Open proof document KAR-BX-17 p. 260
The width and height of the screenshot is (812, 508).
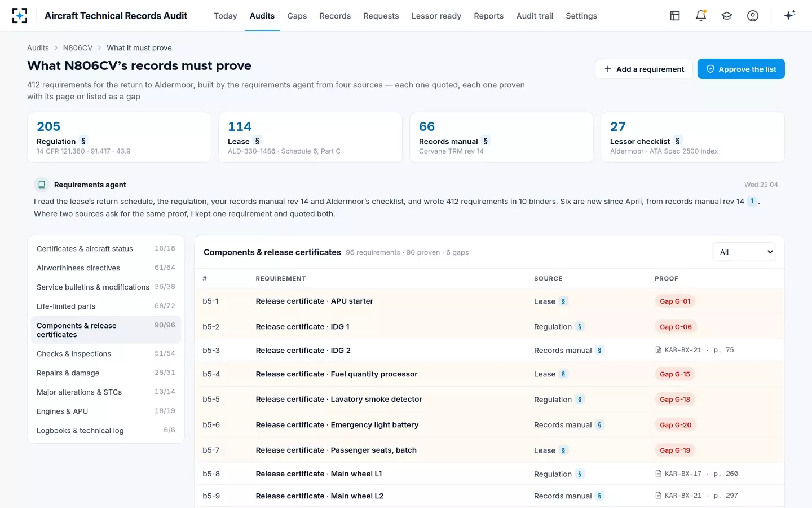pyautogui.click(x=697, y=474)
